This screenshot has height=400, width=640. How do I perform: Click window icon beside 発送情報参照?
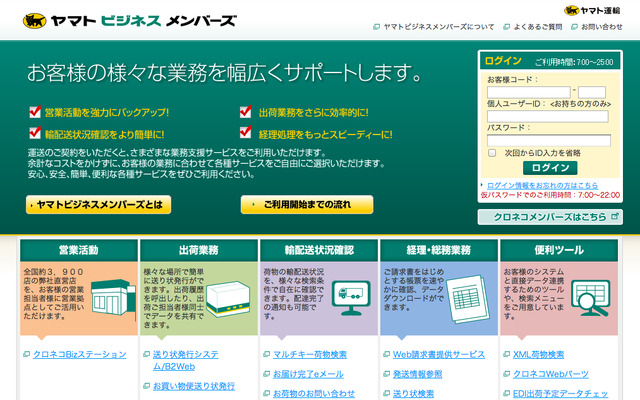point(387,374)
